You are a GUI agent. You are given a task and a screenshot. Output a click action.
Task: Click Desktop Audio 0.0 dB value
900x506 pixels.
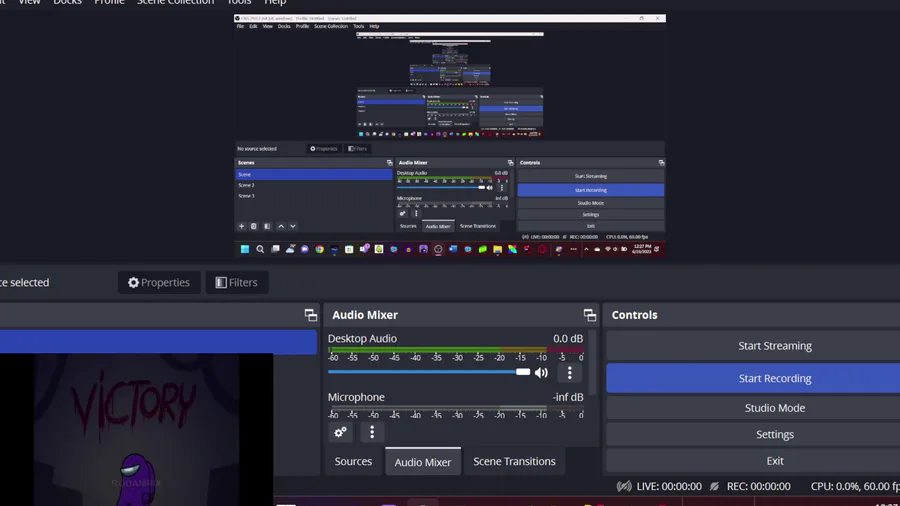tap(568, 338)
